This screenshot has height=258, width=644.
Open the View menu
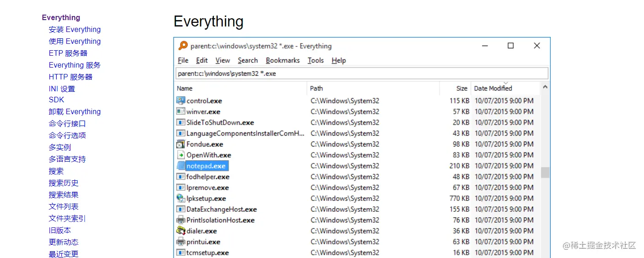click(x=223, y=60)
